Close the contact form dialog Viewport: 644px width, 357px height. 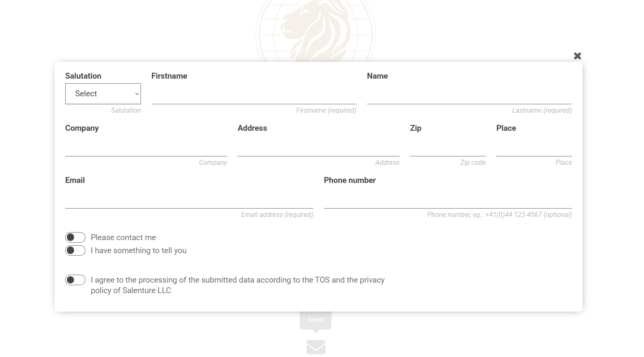pyautogui.click(x=577, y=56)
